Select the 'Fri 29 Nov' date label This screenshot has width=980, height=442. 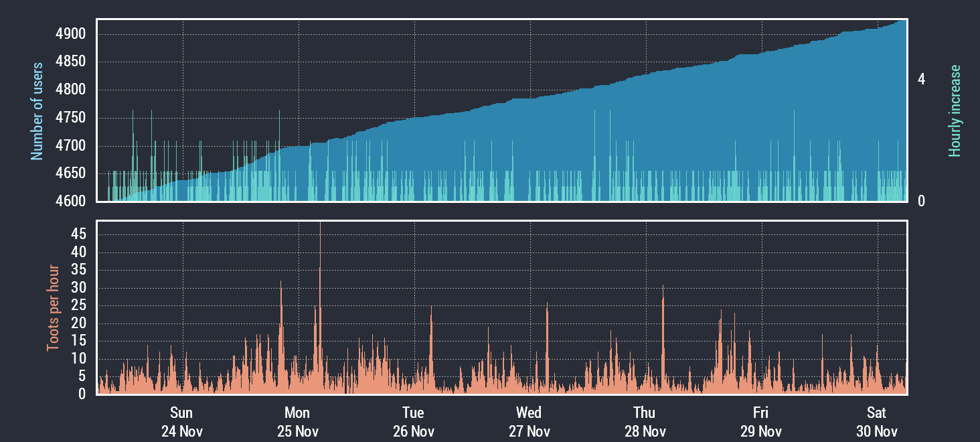pos(760,422)
